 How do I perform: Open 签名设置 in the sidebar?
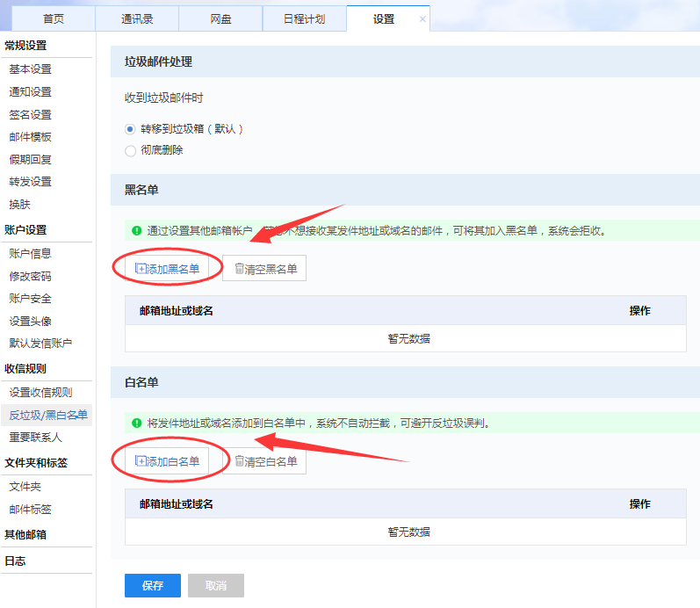31,114
